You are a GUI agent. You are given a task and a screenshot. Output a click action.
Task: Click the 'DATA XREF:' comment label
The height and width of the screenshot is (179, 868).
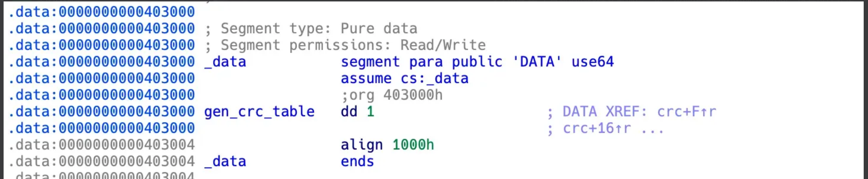pyautogui.click(x=605, y=112)
